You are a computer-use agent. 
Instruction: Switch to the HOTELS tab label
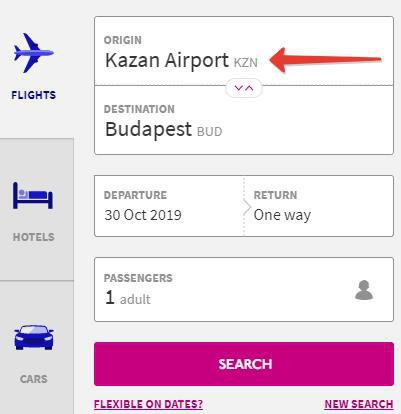pos(34,237)
